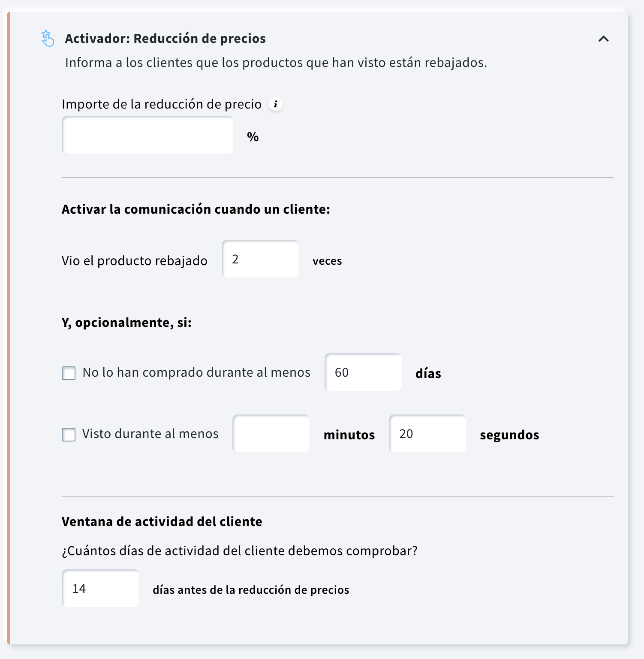
Task: Click the days-without-purchase field showing 60
Action: coord(363,372)
